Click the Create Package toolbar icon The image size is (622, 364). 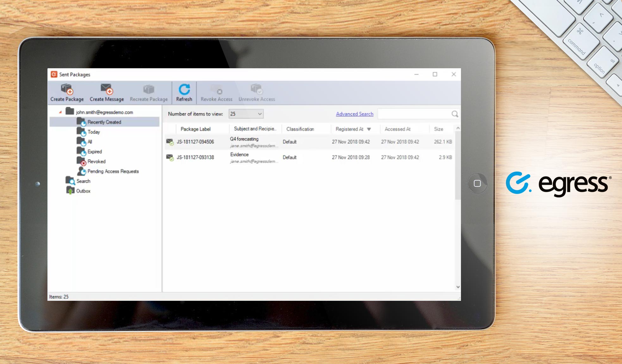coord(67,92)
